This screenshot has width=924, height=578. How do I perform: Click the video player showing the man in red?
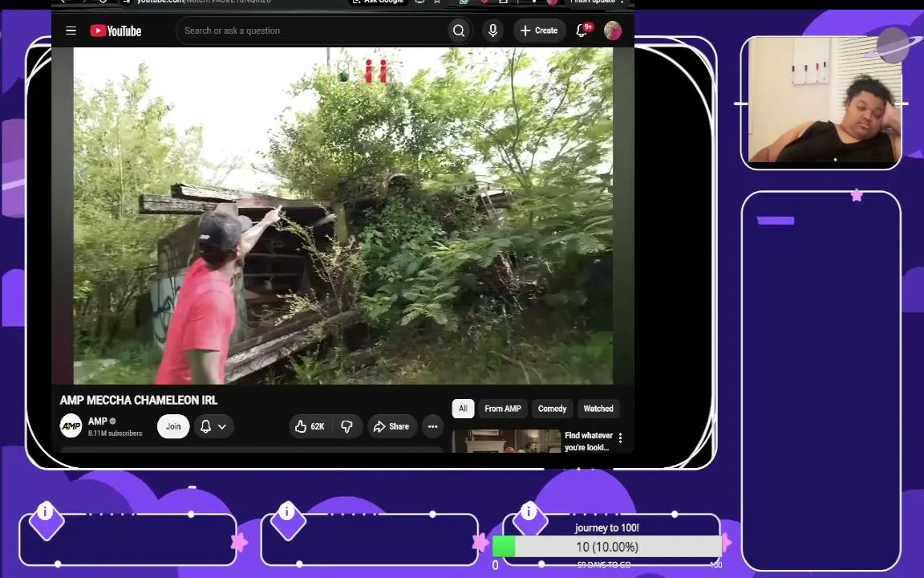pos(343,216)
